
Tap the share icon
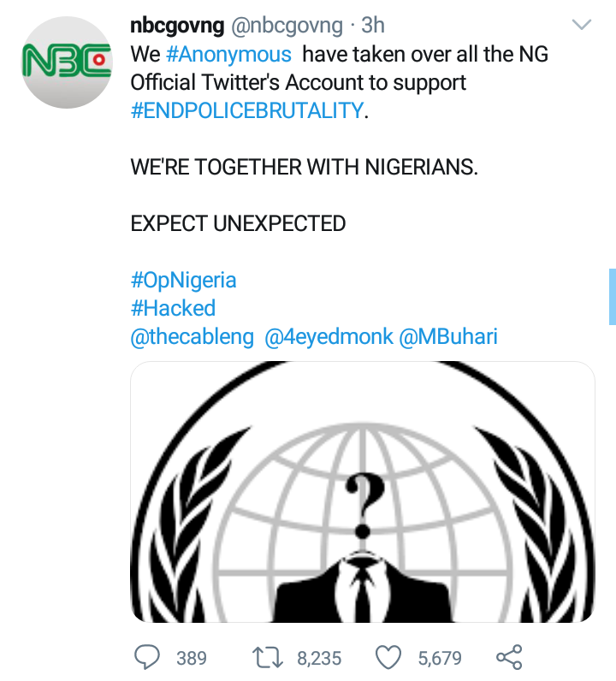[x=510, y=657]
